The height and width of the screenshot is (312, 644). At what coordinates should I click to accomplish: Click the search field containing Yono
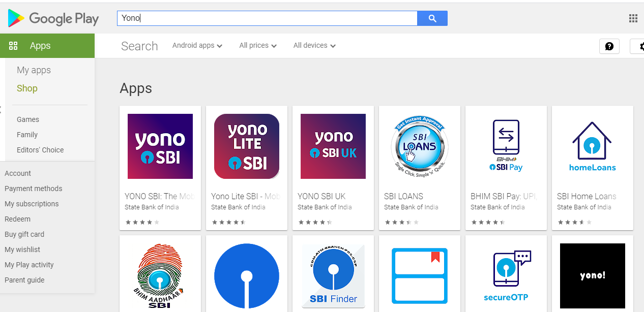pos(267,18)
